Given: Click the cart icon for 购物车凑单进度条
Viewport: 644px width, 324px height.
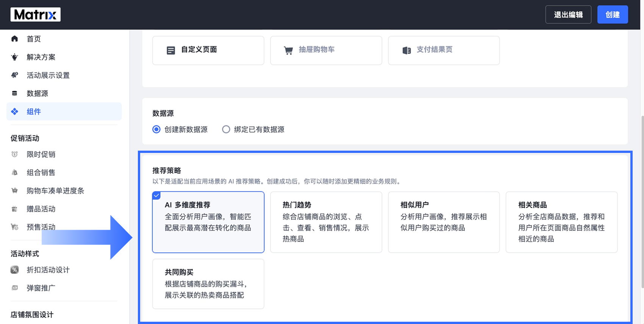Looking at the screenshot, I should pos(14,190).
